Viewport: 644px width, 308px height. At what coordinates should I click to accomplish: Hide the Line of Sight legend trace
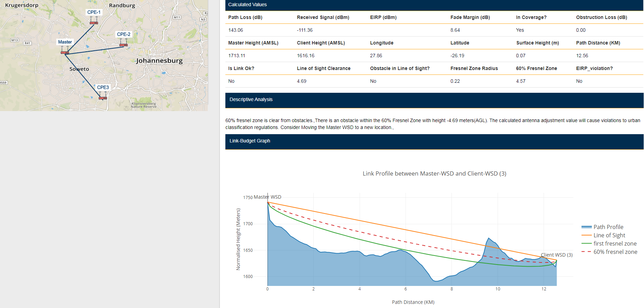point(609,235)
